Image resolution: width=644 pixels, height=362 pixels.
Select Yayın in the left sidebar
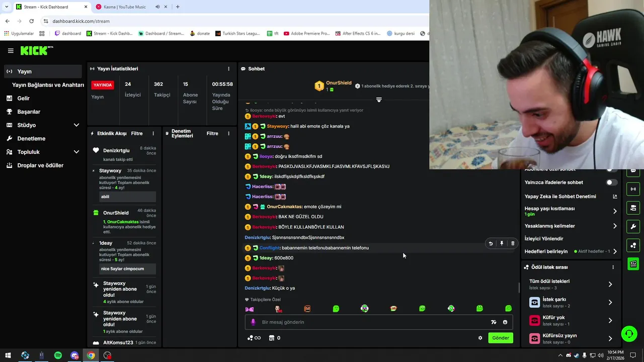click(x=43, y=71)
